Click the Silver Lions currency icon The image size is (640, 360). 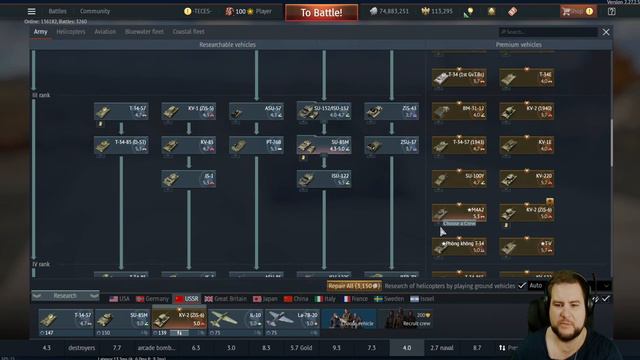tap(373, 11)
